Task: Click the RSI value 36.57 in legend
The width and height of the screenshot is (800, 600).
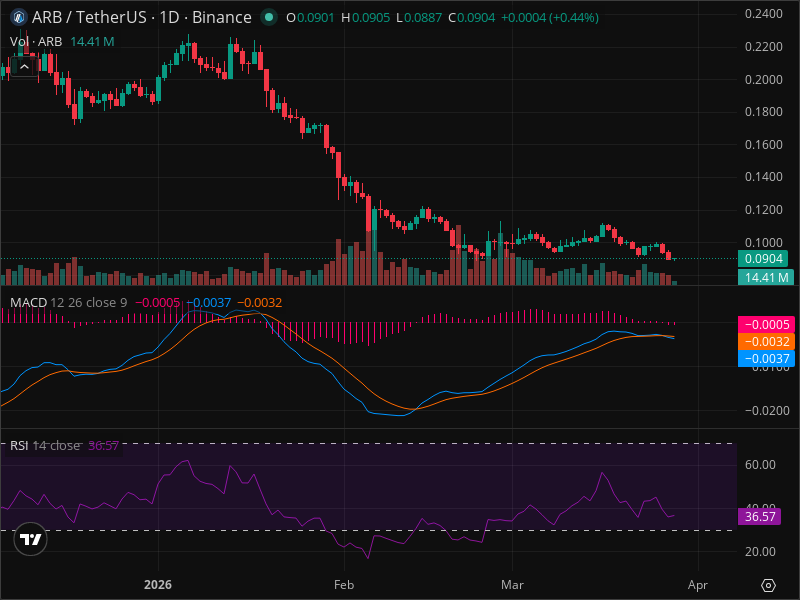Action: pyautogui.click(x=103, y=445)
